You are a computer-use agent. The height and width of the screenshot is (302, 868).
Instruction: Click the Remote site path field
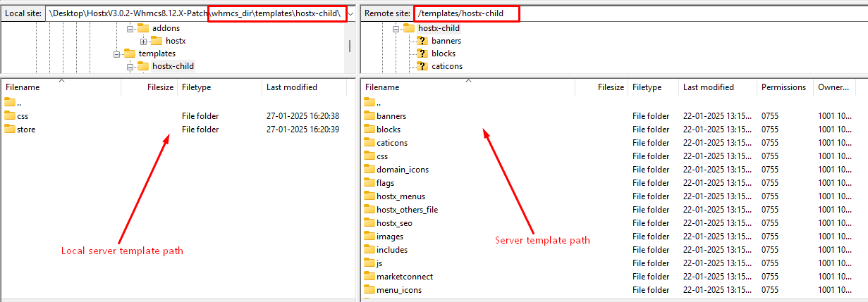click(x=465, y=13)
